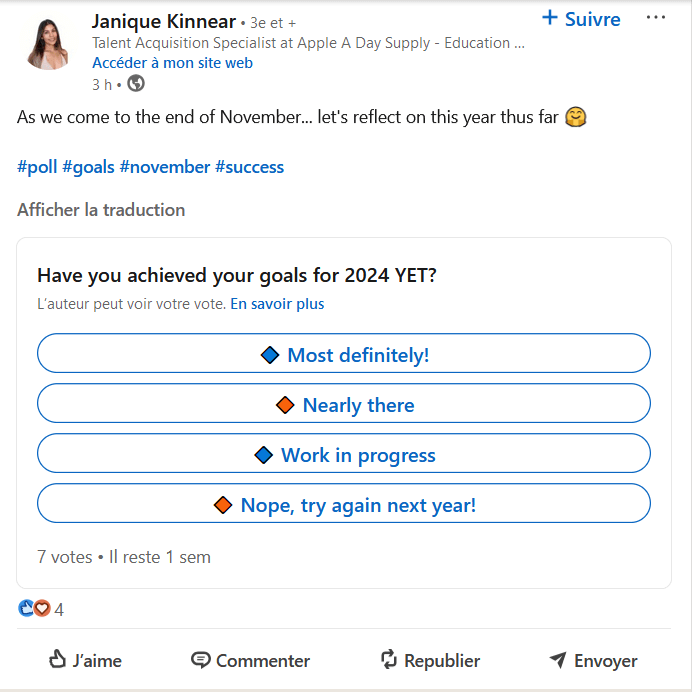Click the Commenter speech bubble icon
This screenshot has height=692, width=692.
point(200,660)
